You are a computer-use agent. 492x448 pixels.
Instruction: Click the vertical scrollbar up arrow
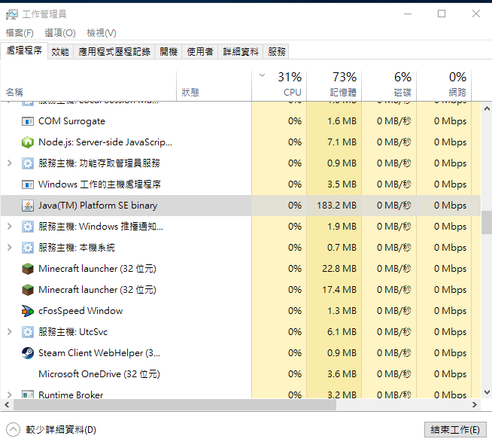[x=487, y=108]
